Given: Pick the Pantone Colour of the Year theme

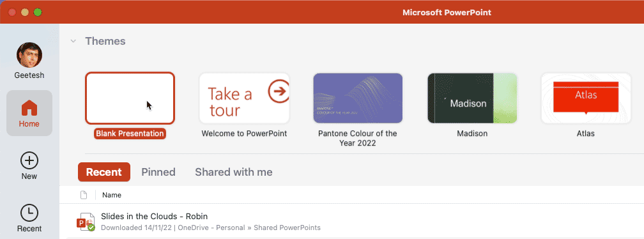Looking at the screenshot, I should tap(358, 98).
